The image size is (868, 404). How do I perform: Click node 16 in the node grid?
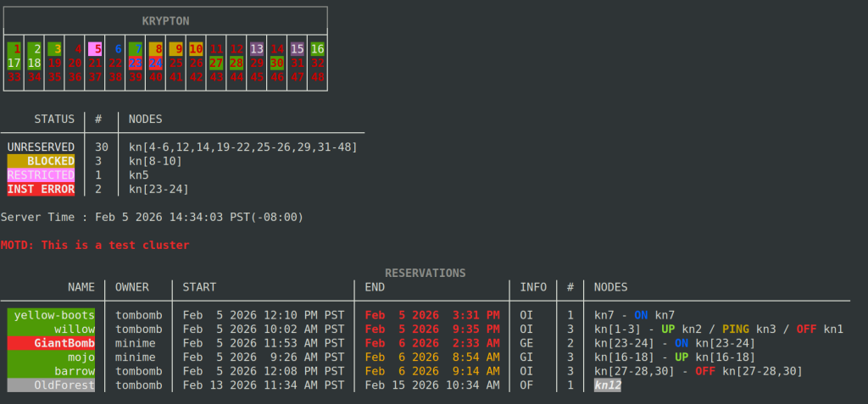318,49
